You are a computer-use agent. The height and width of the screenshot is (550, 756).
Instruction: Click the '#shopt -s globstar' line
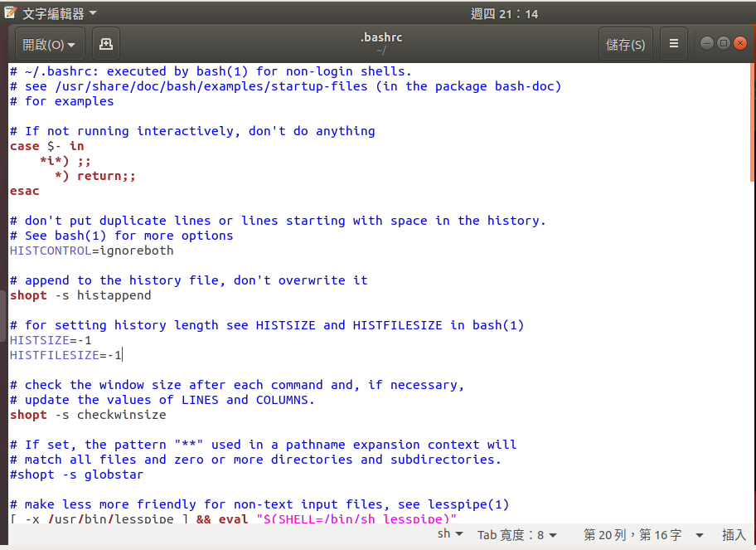coord(76,475)
